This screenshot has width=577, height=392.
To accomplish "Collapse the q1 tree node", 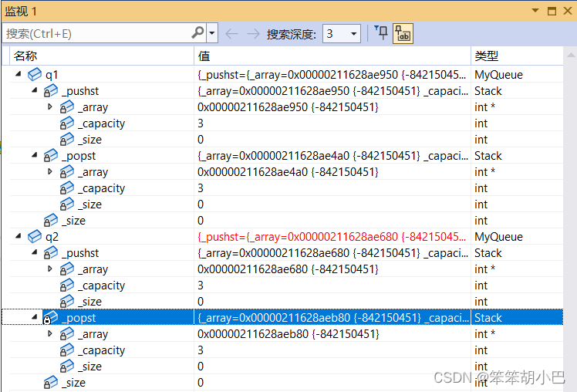I will pyautogui.click(x=18, y=74).
